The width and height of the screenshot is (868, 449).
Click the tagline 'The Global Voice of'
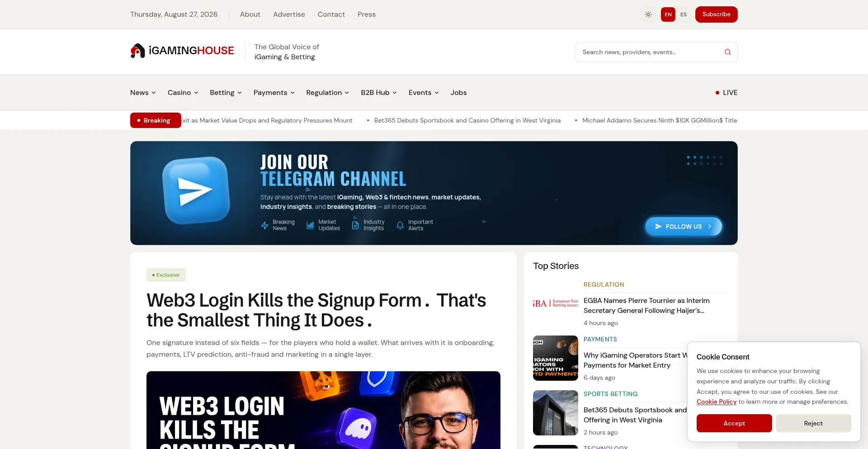[x=287, y=47]
